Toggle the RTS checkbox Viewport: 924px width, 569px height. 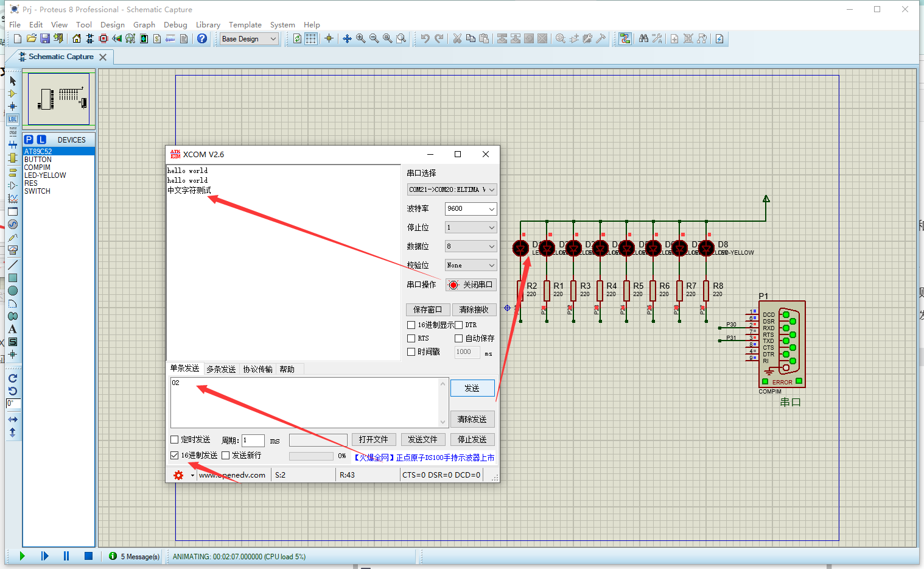click(411, 339)
